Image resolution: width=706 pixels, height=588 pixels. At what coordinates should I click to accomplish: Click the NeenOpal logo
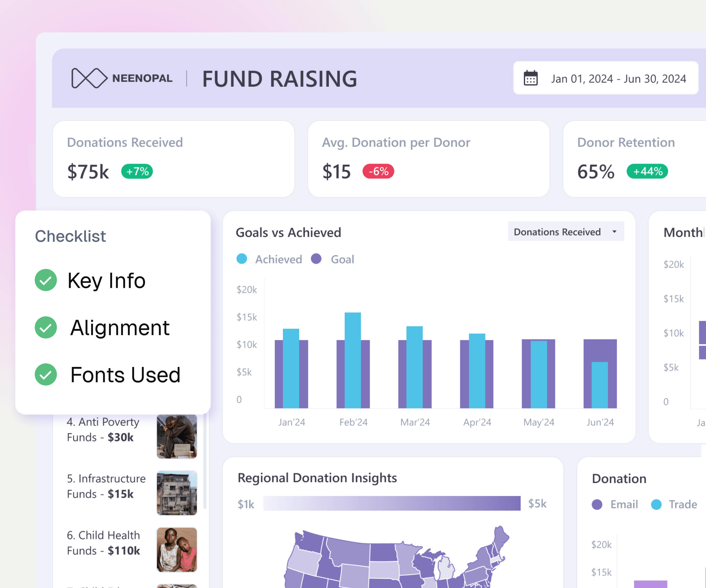coord(122,78)
